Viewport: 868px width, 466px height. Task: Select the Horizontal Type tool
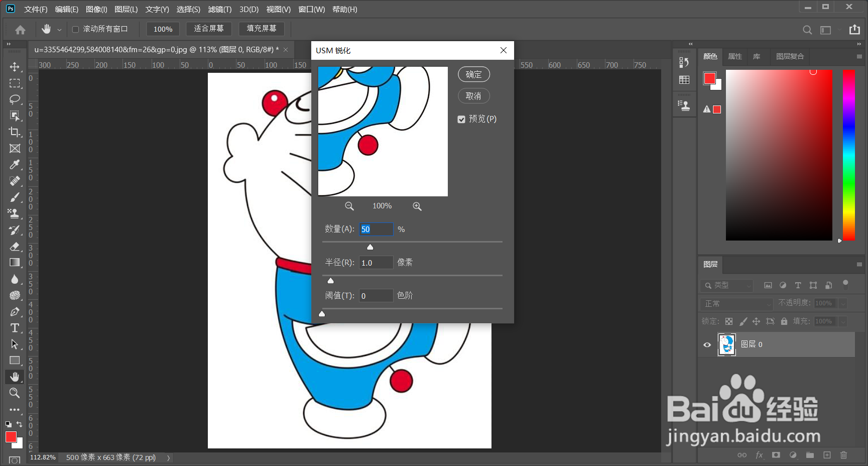point(15,328)
